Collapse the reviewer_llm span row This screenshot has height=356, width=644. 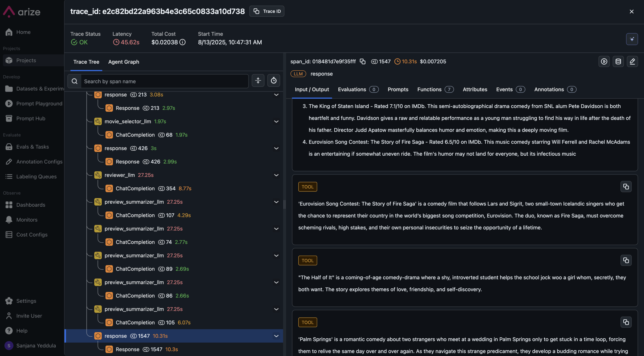click(x=276, y=175)
